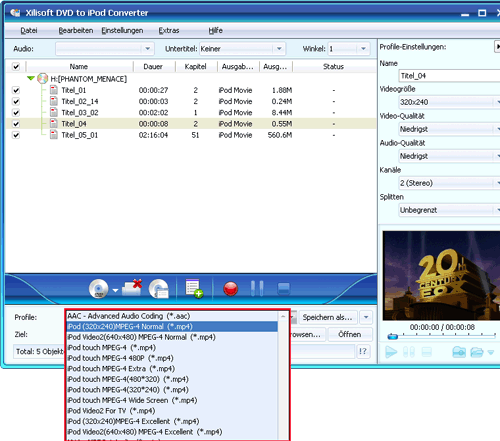Click scroll up arrow in profile list
500x441 pixels.
tap(283, 316)
